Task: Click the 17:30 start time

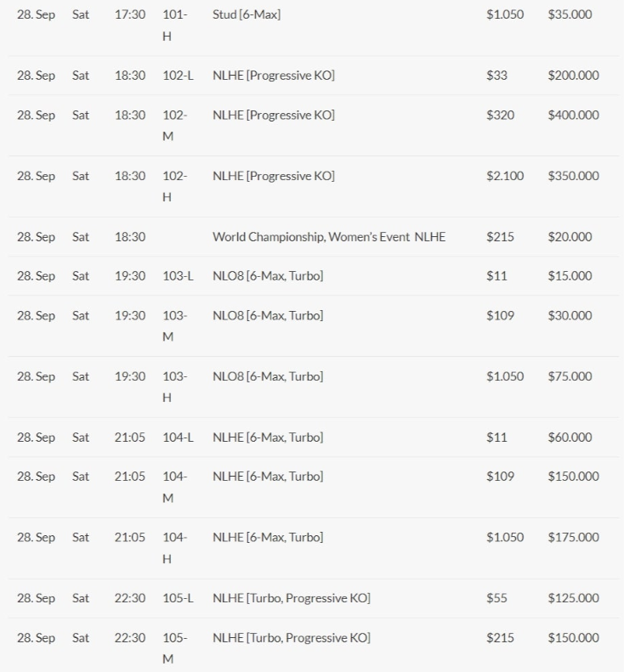Action: click(x=130, y=14)
